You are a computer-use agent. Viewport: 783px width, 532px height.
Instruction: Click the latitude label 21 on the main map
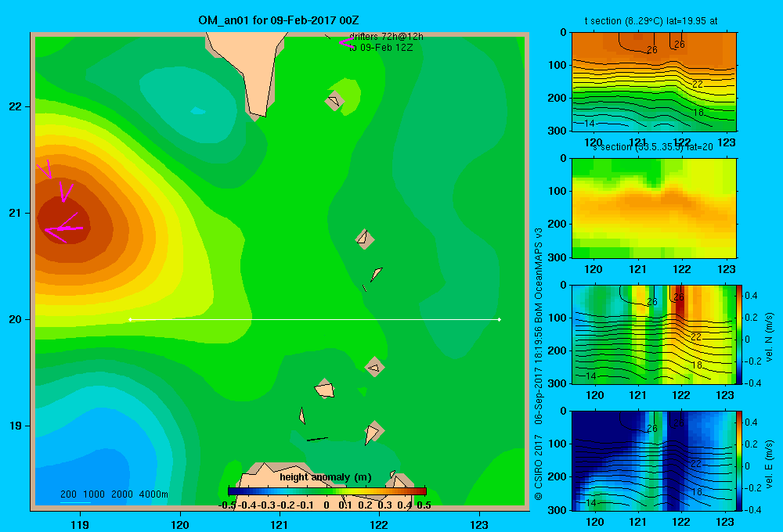pos(16,213)
